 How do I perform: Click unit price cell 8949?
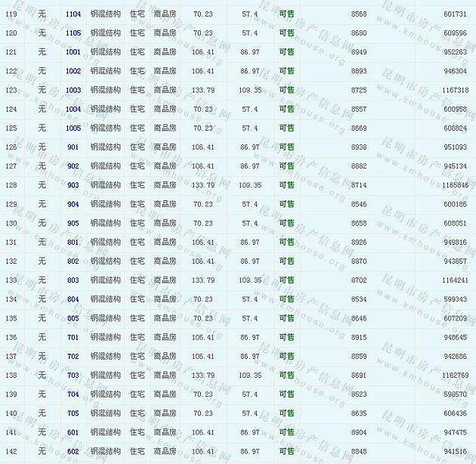click(359, 52)
